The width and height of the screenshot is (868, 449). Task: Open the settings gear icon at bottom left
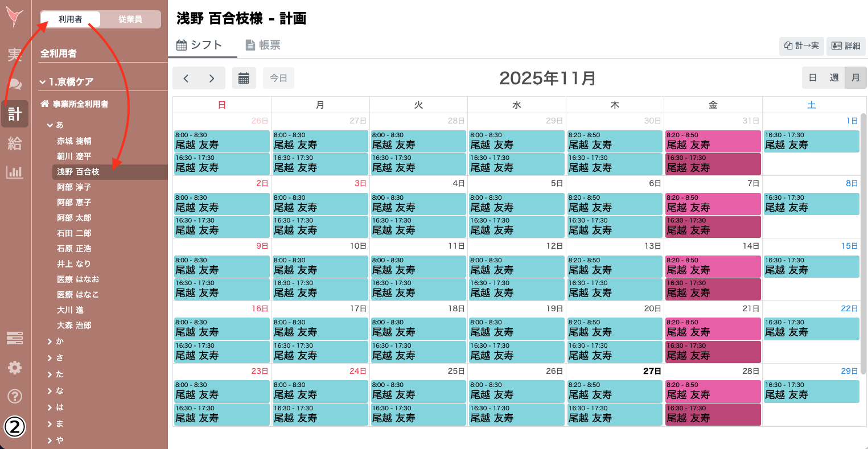click(x=14, y=368)
